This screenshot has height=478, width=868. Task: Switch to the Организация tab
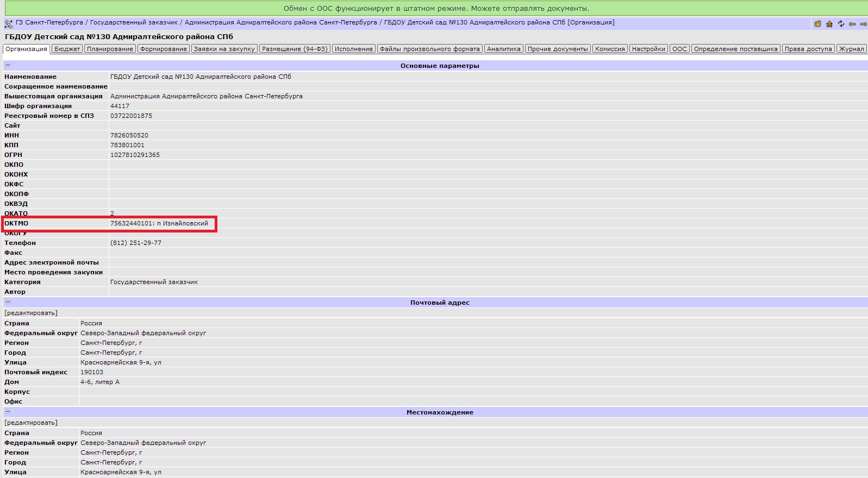[27, 49]
